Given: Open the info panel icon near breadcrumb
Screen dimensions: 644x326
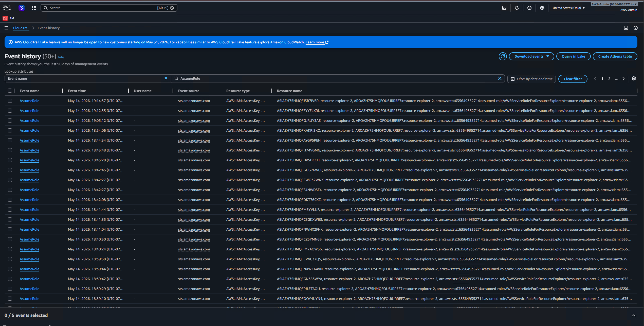Looking at the screenshot, I should point(635,28).
